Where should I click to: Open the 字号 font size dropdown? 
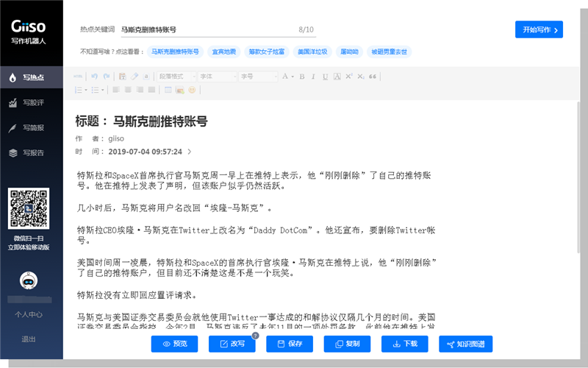pyautogui.click(x=258, y=77)
